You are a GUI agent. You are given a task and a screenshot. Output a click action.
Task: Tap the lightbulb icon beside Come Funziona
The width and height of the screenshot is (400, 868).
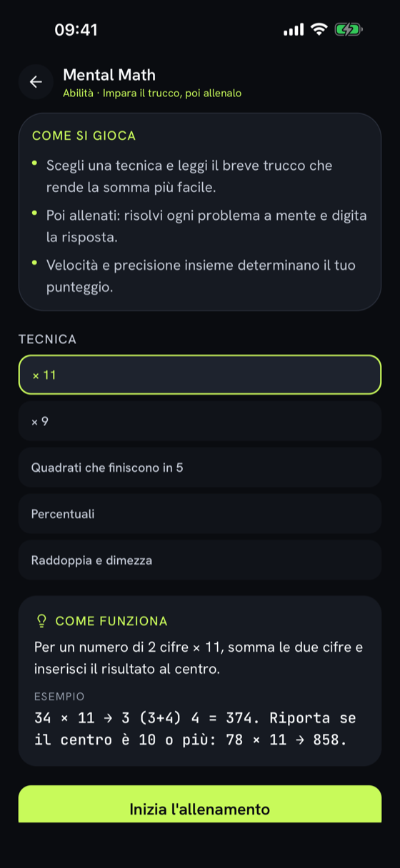coord(41,621)
